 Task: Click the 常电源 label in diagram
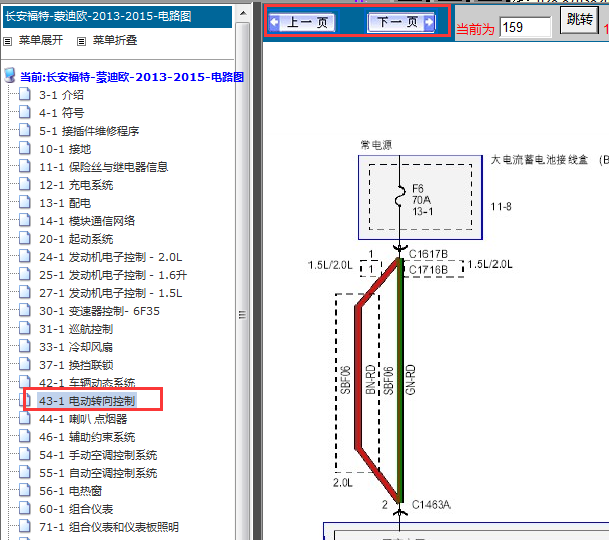tap(376, 145)
